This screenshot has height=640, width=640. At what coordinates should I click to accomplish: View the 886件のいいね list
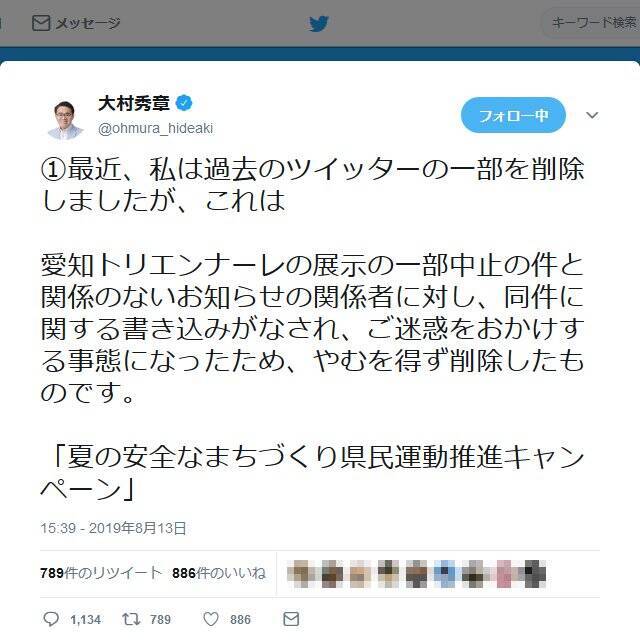(x=219, y=573)
